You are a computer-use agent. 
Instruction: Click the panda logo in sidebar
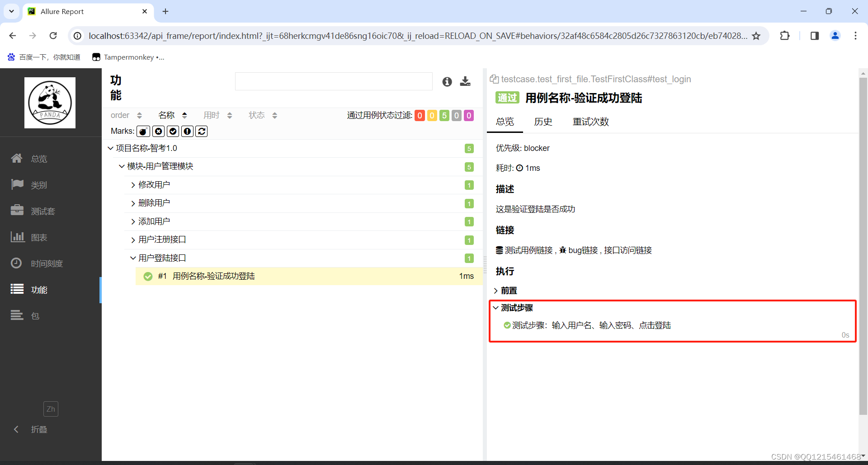click(50, 103)
